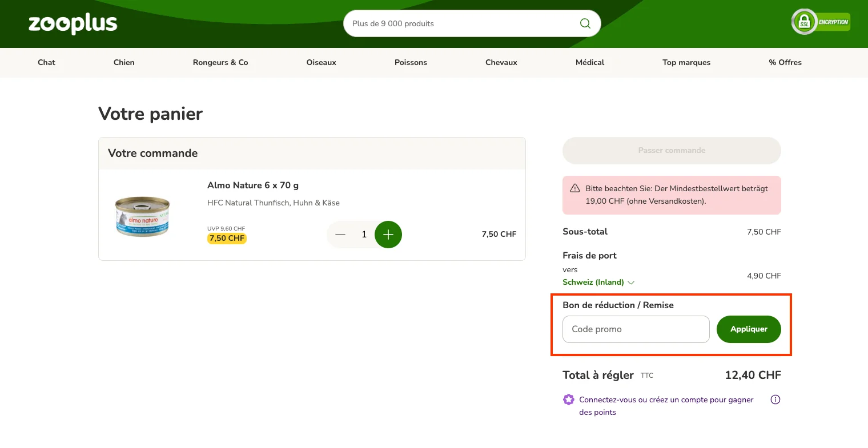Open the Oiseaux category menu
The image size is (868, 448).
321,62
